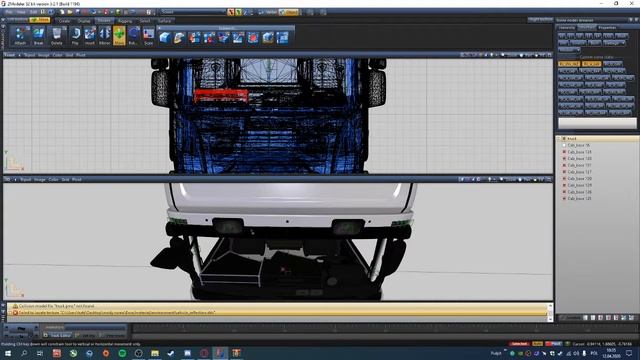Collapse the truck node in the tree
The width and height of the screenshot is (640, 360).
click(x=559, y=139)
